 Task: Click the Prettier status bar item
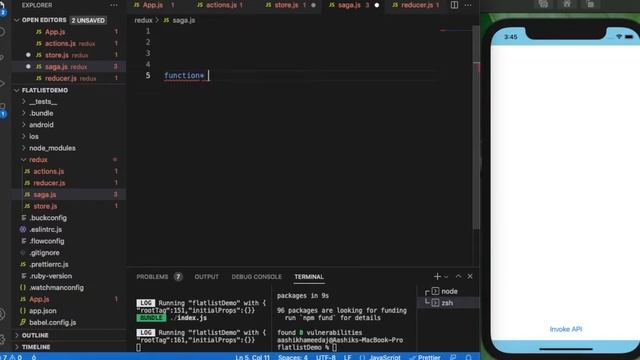[x=425, y=357]
